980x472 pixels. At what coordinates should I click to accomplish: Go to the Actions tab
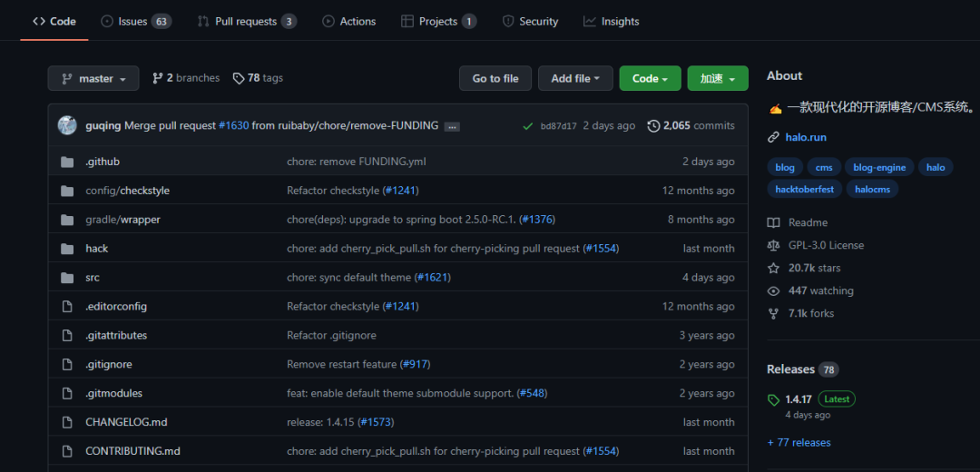point(348,21)
